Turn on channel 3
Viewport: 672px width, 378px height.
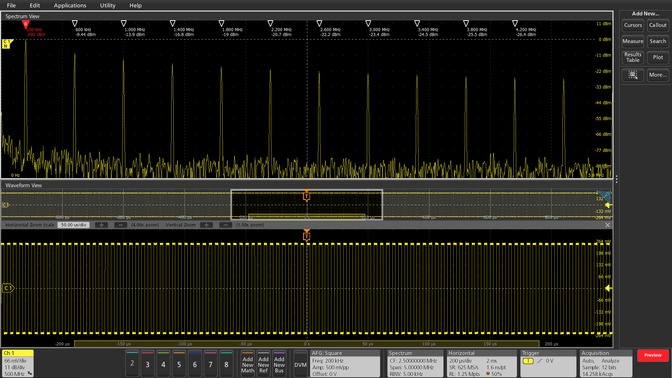147,364
